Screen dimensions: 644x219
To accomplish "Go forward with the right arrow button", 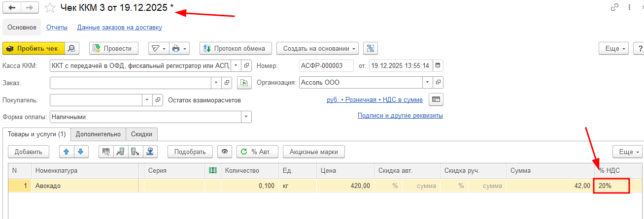I will [x=30, y=8].
